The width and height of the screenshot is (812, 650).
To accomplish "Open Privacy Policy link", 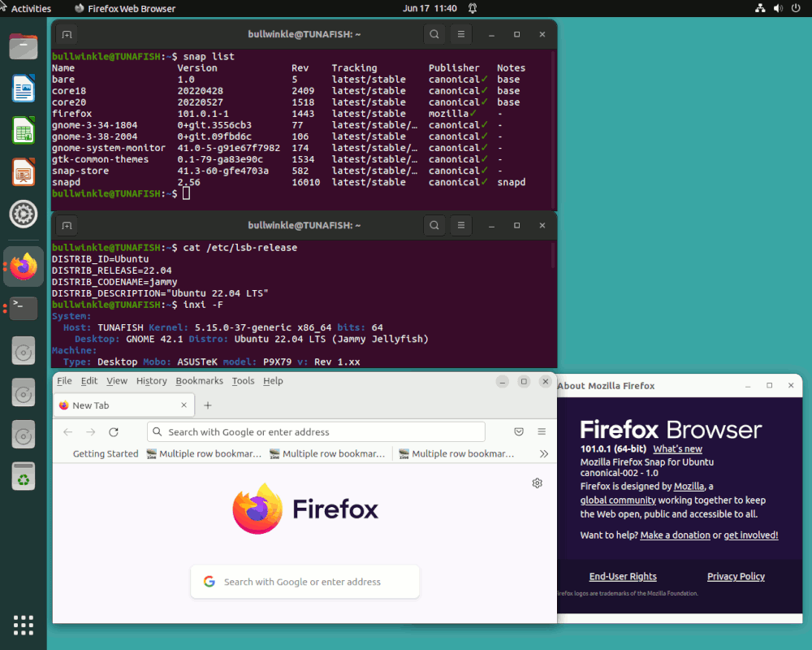I will 736,576.
